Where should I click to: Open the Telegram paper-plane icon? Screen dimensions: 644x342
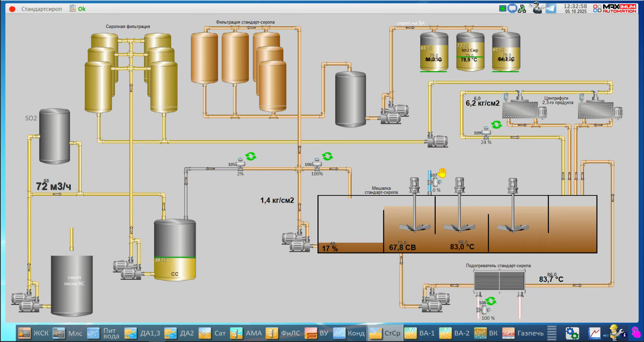click(551, 8)
